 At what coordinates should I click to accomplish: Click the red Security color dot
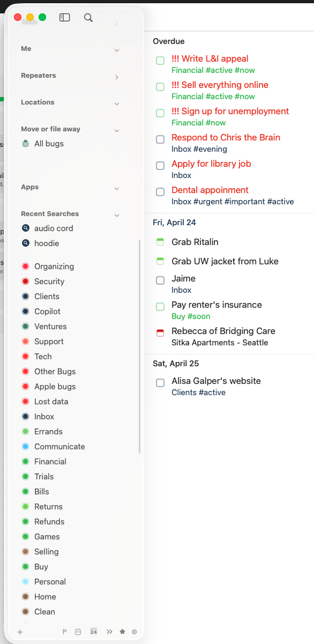pos(25,282)
